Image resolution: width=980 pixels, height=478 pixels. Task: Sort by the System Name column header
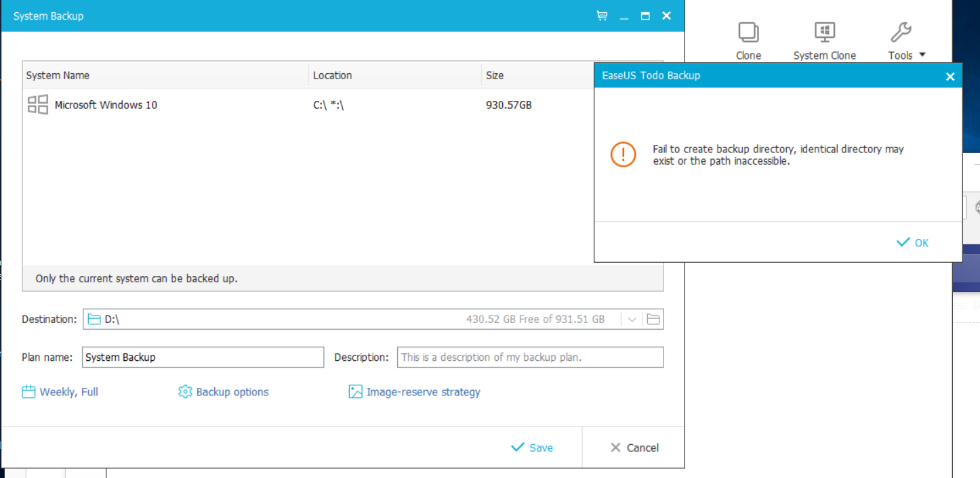pos(166,75)
